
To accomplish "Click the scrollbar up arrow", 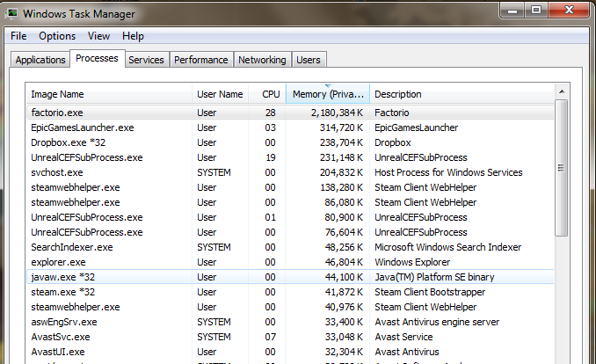I will tap(562, 91).
